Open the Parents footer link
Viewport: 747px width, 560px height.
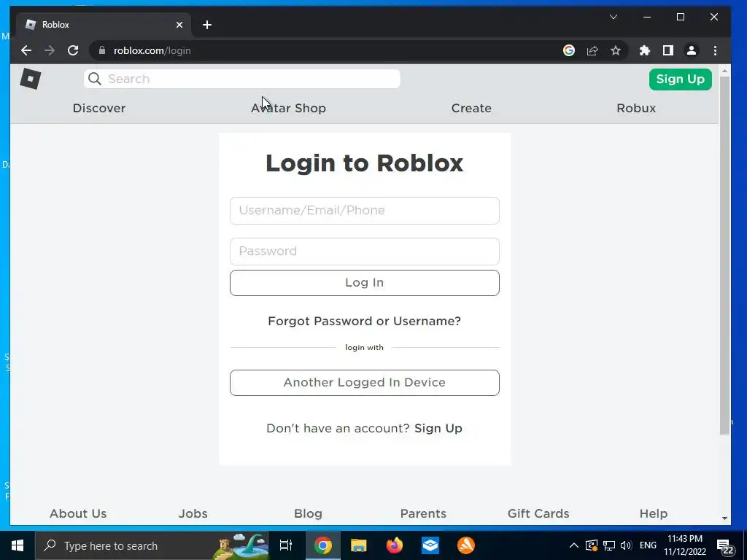click(x=423, y=514)
